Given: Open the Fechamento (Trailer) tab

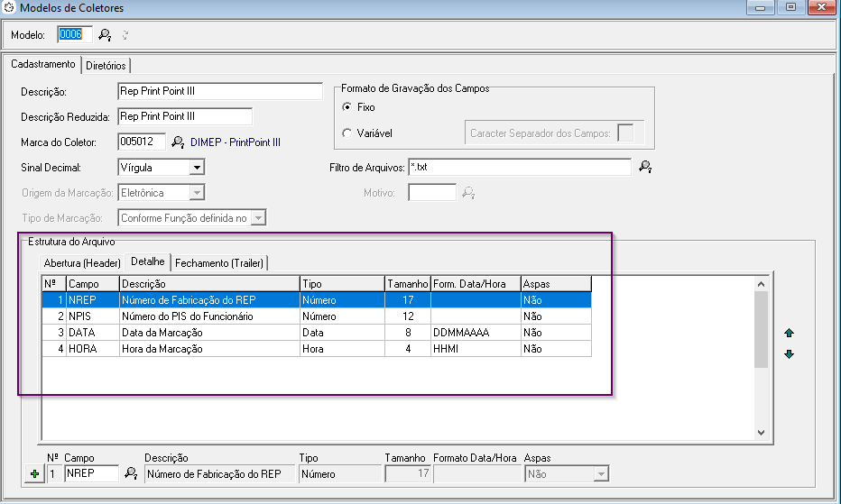Looking at the screenshot, I should 219,263.
